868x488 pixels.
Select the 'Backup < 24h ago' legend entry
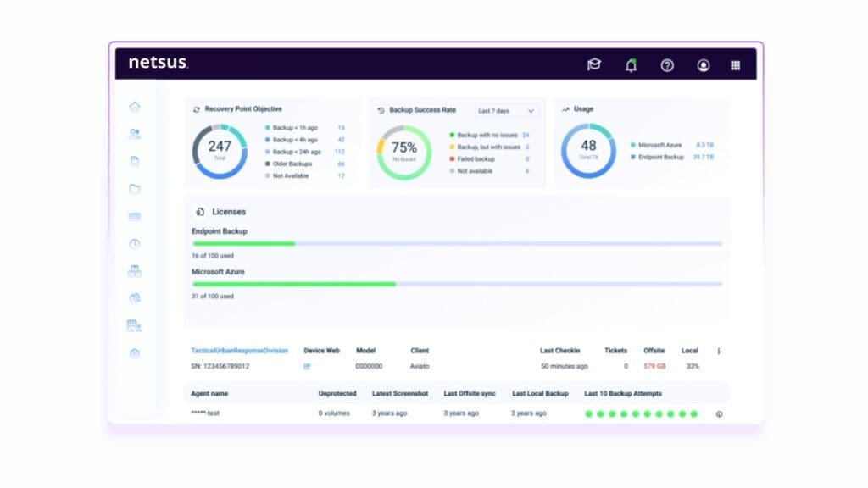point(305,152)
